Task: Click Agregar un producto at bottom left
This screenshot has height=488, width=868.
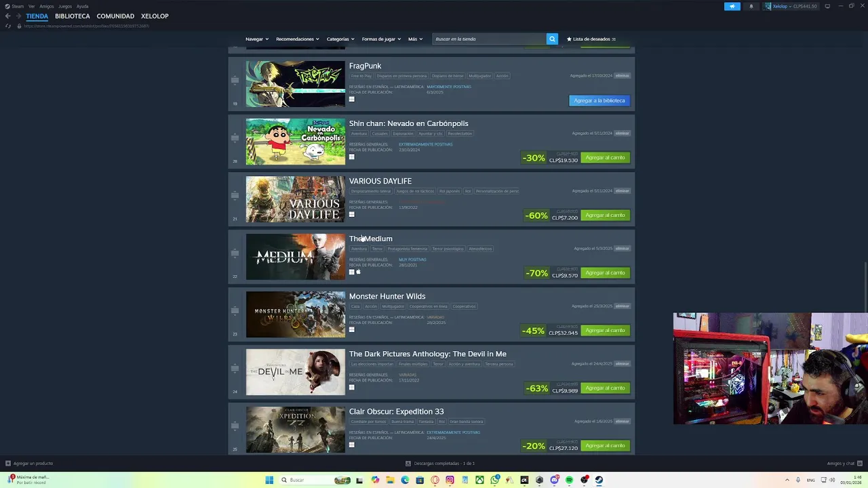Action: click(x=29, y=464)
